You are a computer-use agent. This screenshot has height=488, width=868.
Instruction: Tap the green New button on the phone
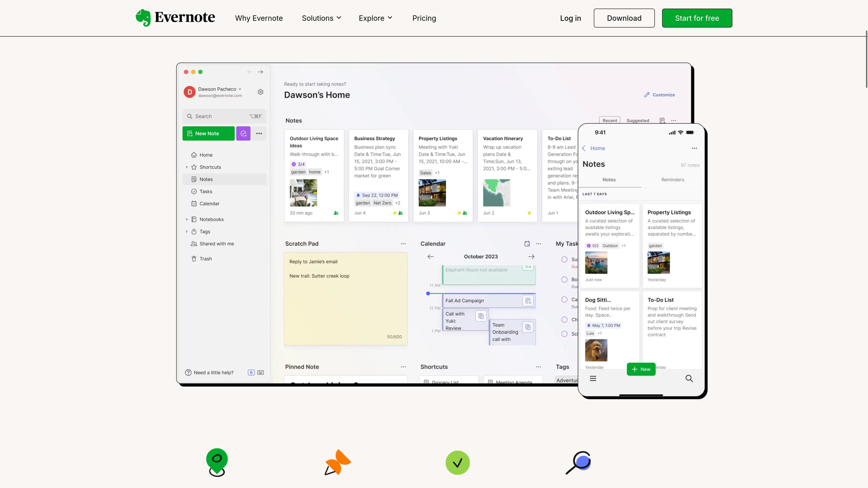pyautogui.click(x=641, y=369)
